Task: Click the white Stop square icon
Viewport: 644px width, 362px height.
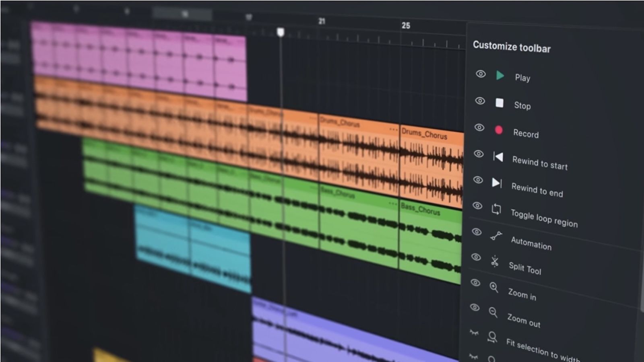Action: 499,103
